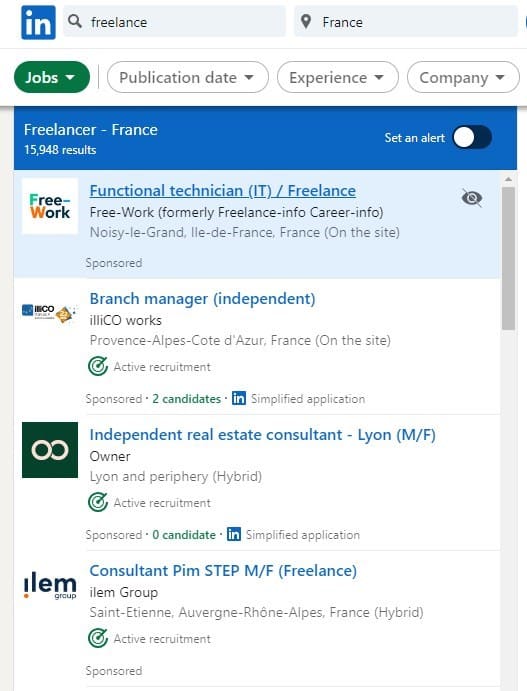The height and width of the screenshot is (691, 527).
Task: Click LinkedIn icon beside 2 candidates
Action: click(x=239, y=398)
